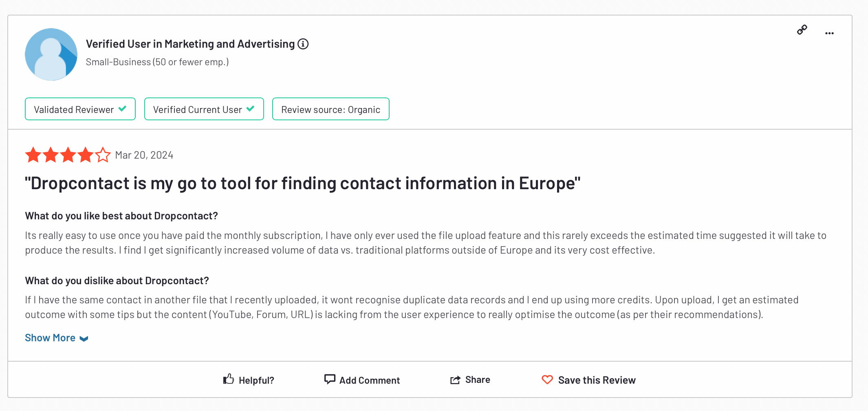Click the Mar 20, 2024 review date

point(144,155)
